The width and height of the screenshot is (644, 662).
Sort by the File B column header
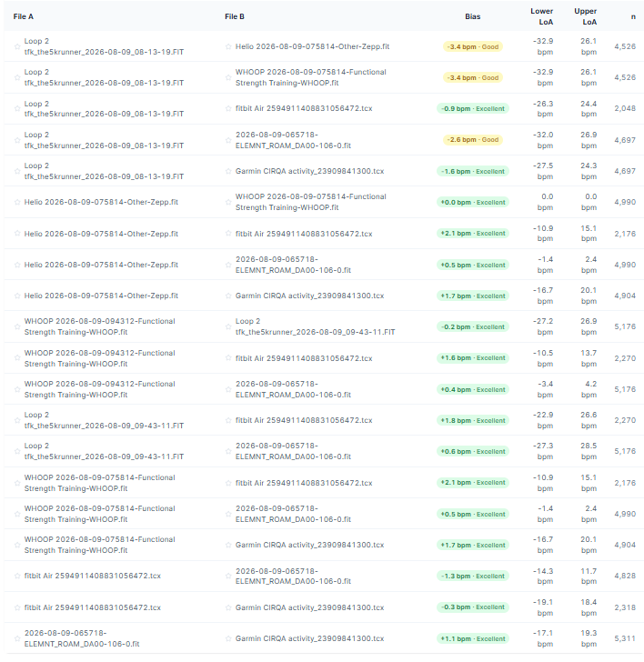[235, 16]
